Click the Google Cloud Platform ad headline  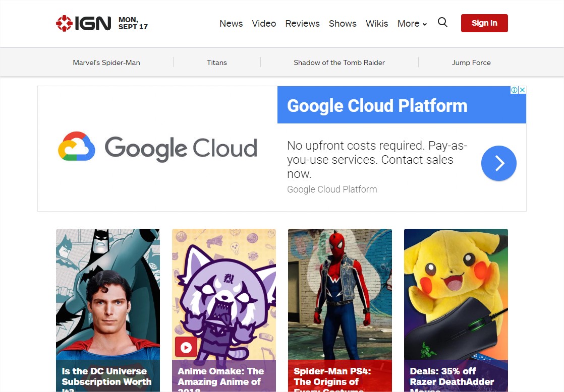[377, 106]
